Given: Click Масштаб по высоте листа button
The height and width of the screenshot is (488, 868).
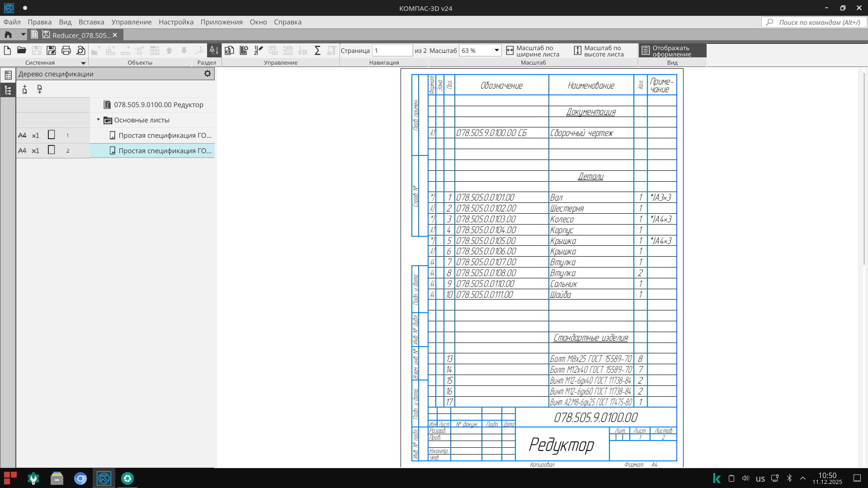Looking at the screenshot, I should (x=599, y=51).
